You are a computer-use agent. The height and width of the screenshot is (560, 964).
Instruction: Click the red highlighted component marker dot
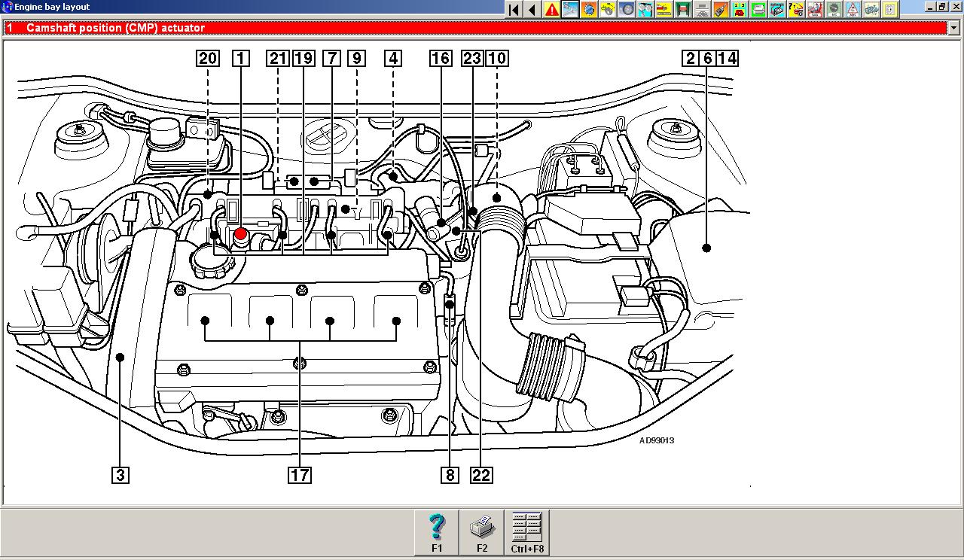(x=241, y=234)
